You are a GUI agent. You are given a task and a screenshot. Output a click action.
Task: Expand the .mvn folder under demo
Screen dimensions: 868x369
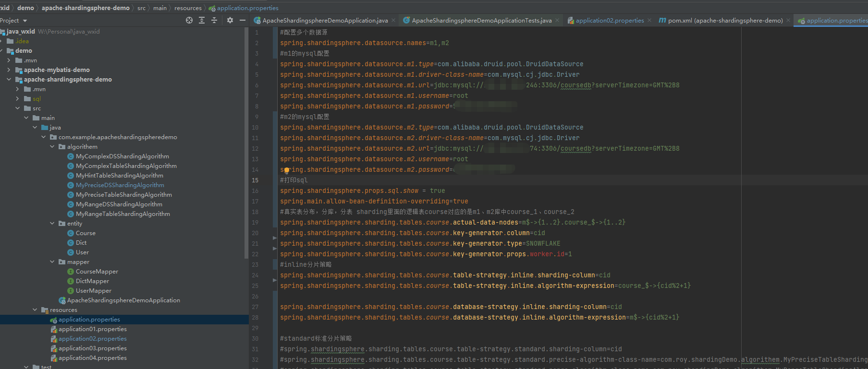tap(9, 60)
